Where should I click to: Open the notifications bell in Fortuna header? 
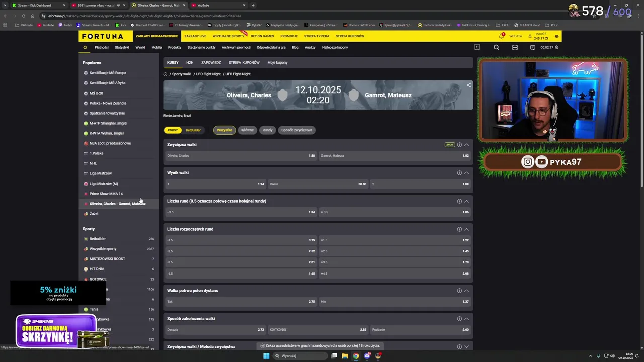click(x=502, y=36)
